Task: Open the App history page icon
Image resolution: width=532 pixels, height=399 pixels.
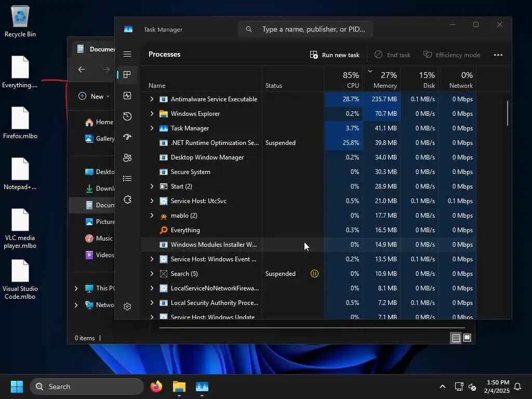Action: point(127,116)
